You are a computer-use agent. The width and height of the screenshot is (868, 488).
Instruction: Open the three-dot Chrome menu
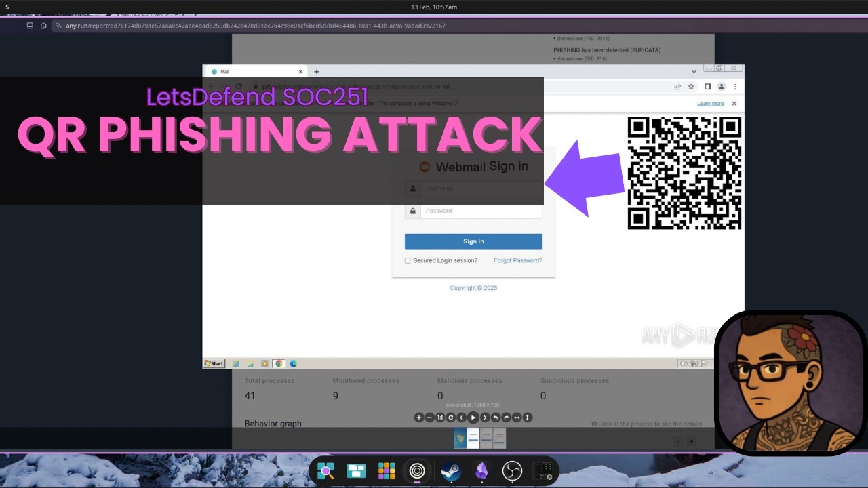click(x=735, y=87)
